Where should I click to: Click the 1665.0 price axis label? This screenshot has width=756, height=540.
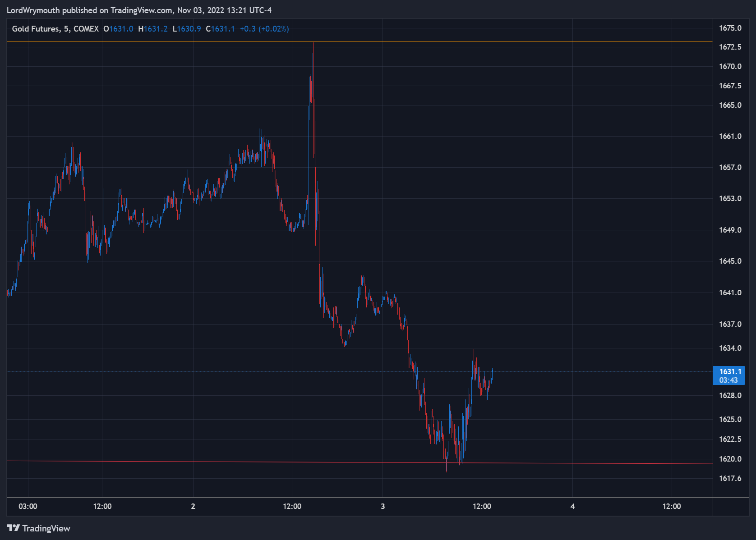(x=730, y=105)
